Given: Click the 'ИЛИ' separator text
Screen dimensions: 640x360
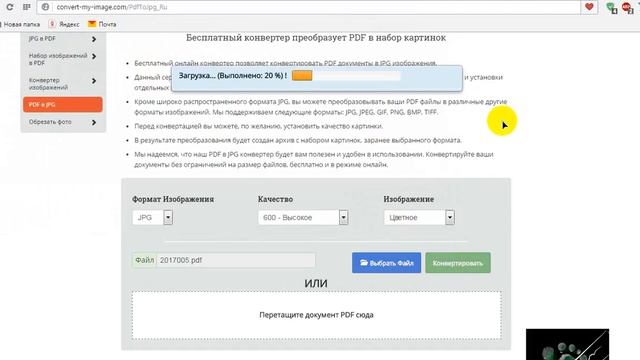Looking at the screenshot, I should click(x=316, y=283).
